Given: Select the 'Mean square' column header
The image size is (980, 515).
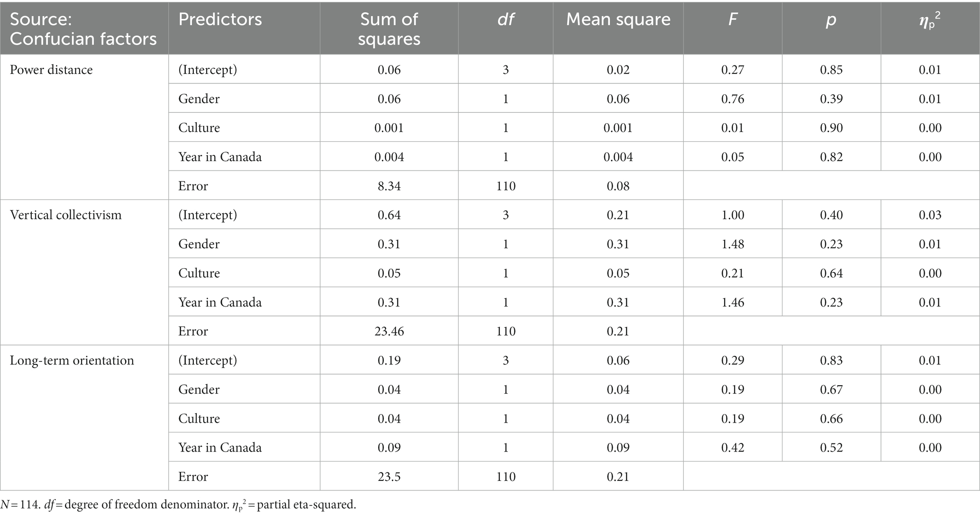Looking at the screenshot, I should (618, 19).
